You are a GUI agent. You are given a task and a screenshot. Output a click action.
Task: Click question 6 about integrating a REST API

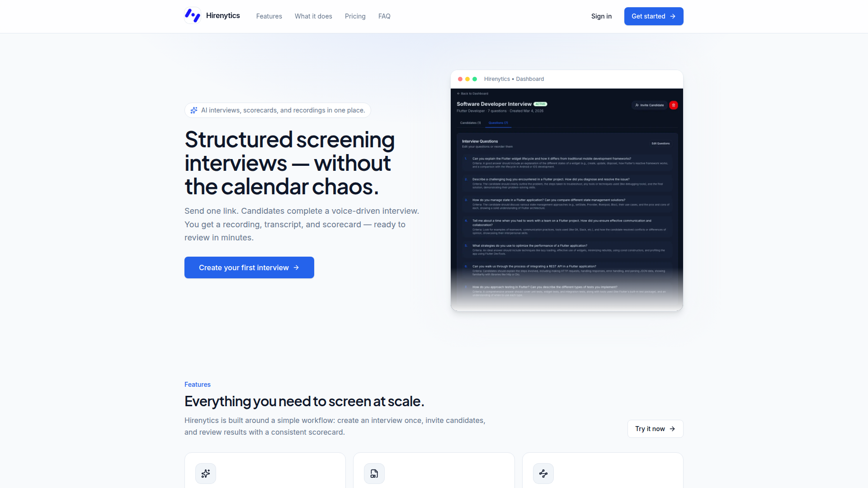567,270
